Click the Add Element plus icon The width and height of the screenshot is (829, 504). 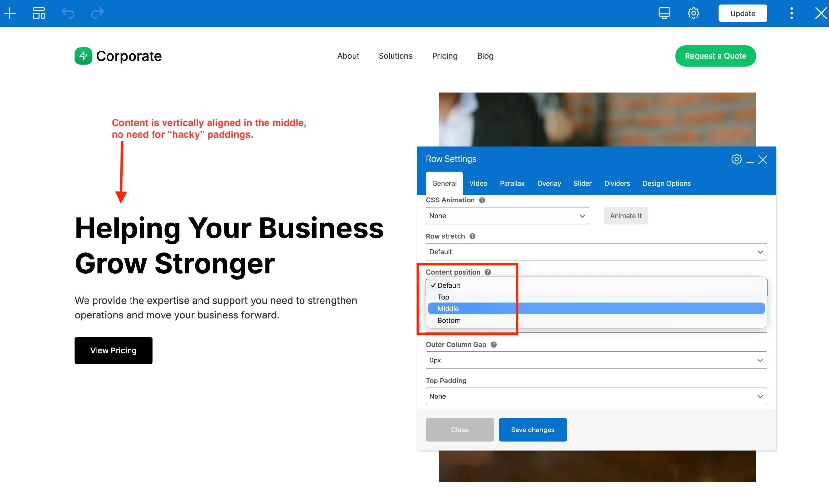click(10, 14)
